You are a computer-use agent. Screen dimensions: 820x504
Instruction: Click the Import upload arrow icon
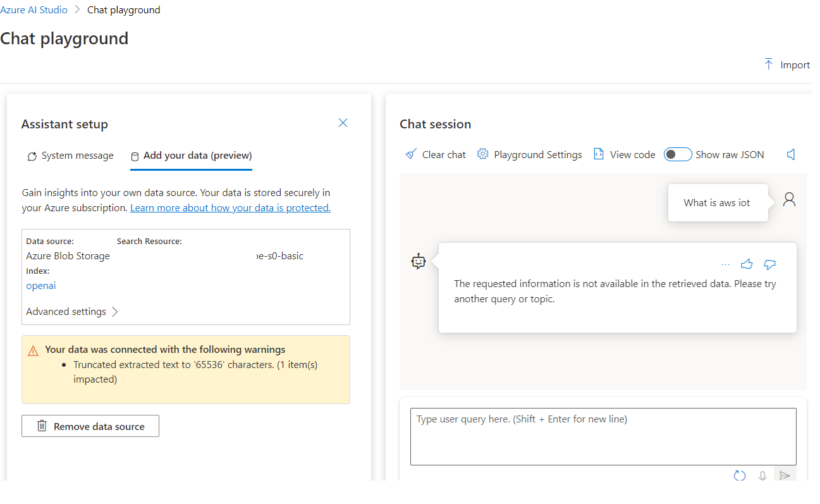click(769, 65)
